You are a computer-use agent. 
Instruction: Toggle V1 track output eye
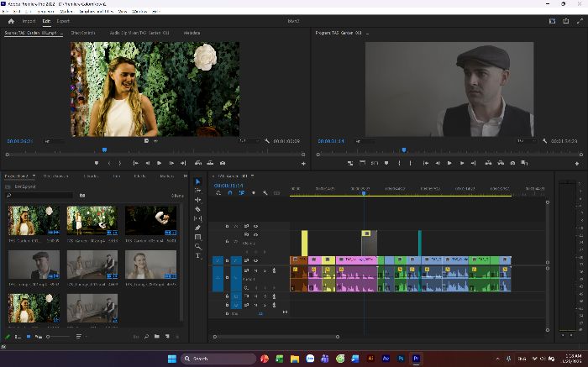point(255,260)
